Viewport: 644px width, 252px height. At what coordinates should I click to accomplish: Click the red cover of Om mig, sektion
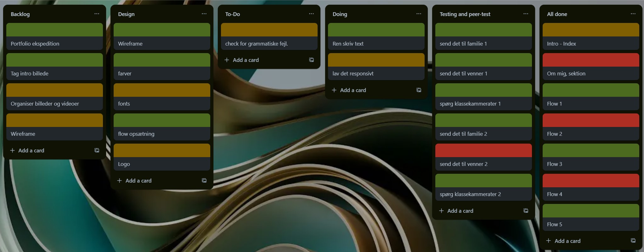point(590,60)
